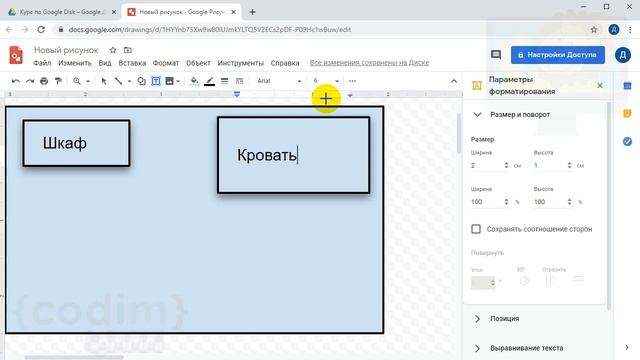Open the Формат menu
Image resolution: width=640 pixels, height=360 pixels.
click(166, 63)
